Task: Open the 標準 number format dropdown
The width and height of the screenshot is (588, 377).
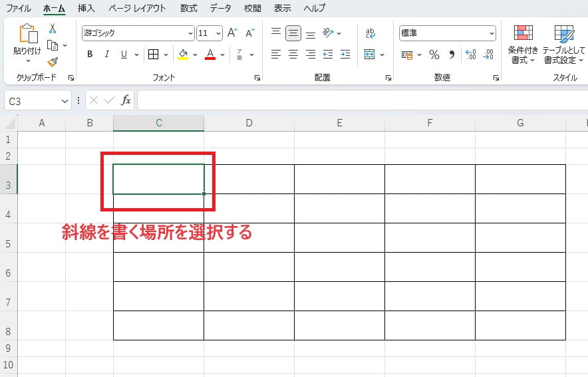Action: 492,33
